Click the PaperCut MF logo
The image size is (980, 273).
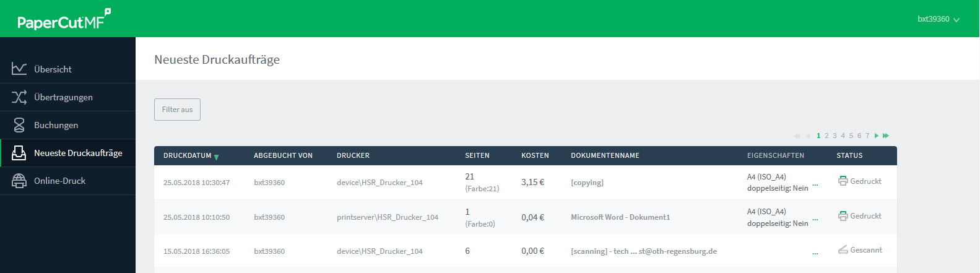(64, 20)
